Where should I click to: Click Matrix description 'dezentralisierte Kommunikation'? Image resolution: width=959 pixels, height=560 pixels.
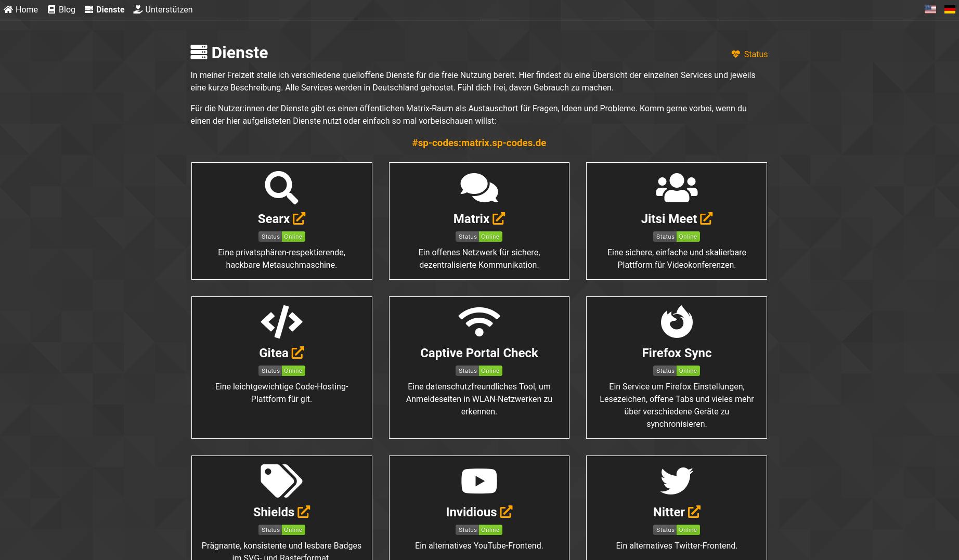pyautogui.click(x=479, y=265)
